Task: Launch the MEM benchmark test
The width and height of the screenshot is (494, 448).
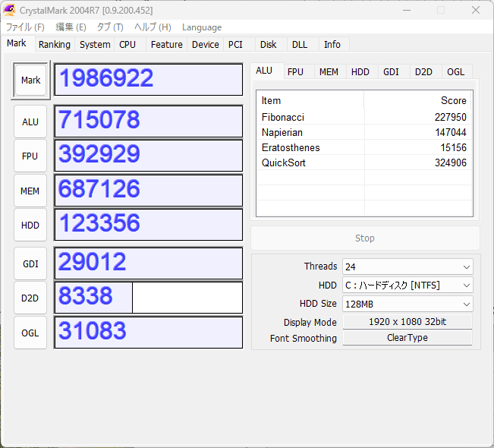Action: pyautogui.click(x=30, y=191)
